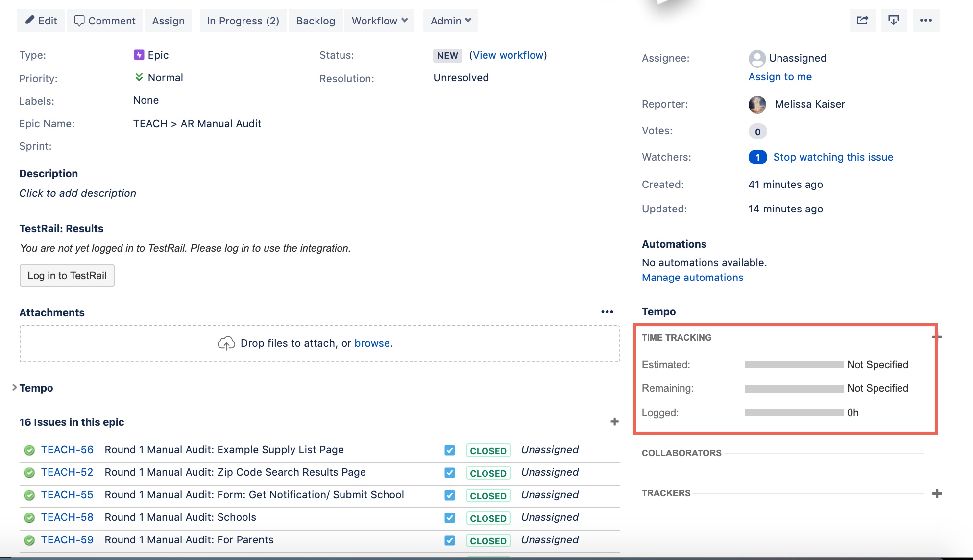Click the share issue icon

pyautogui.click(x=862, y=21)
